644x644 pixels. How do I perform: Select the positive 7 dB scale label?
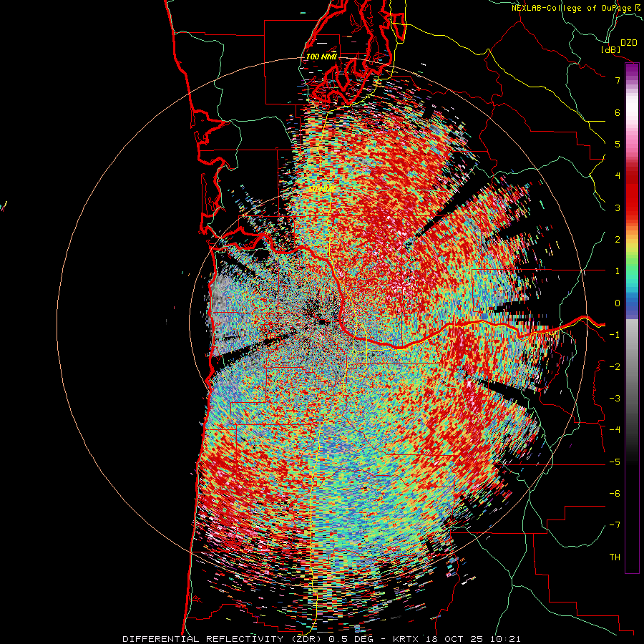618,80
